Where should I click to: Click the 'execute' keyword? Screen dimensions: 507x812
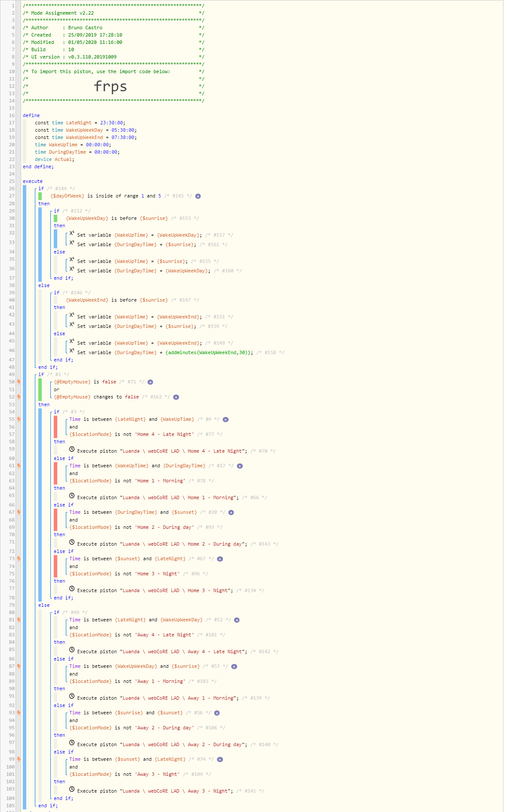point(33,181)
